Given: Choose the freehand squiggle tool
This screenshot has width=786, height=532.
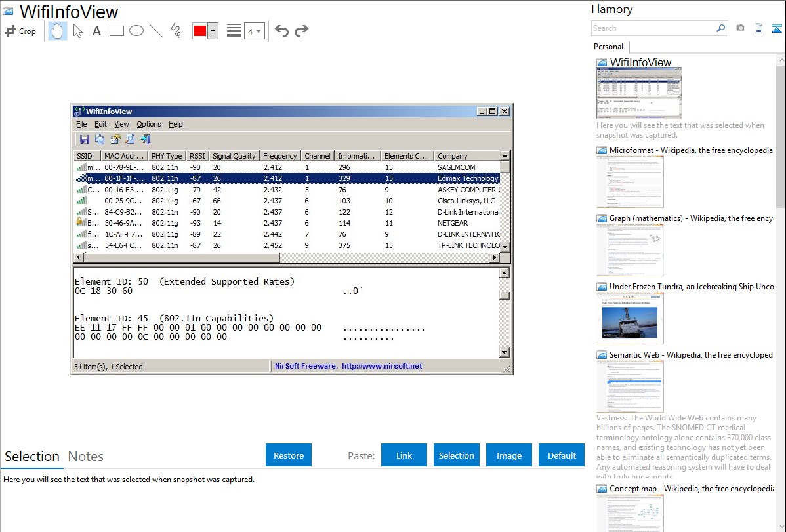Looking at the screenshot, I should (x=176, y=31).
